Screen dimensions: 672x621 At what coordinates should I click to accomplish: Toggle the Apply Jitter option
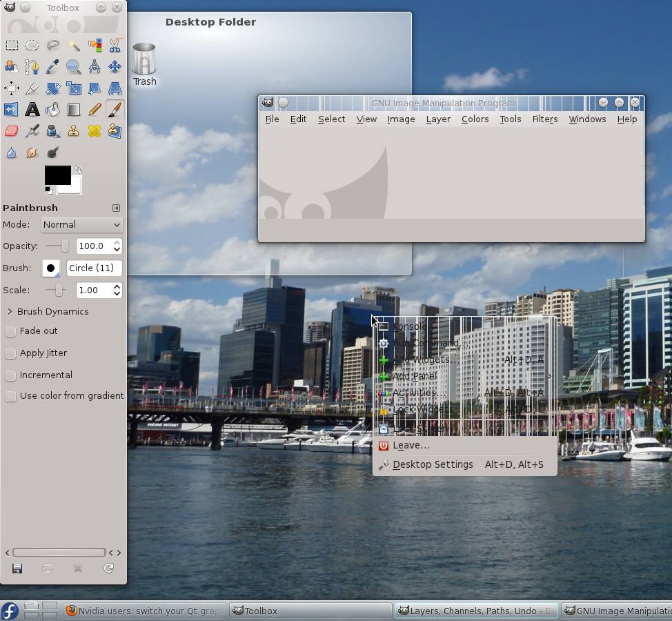click(11, 353)
